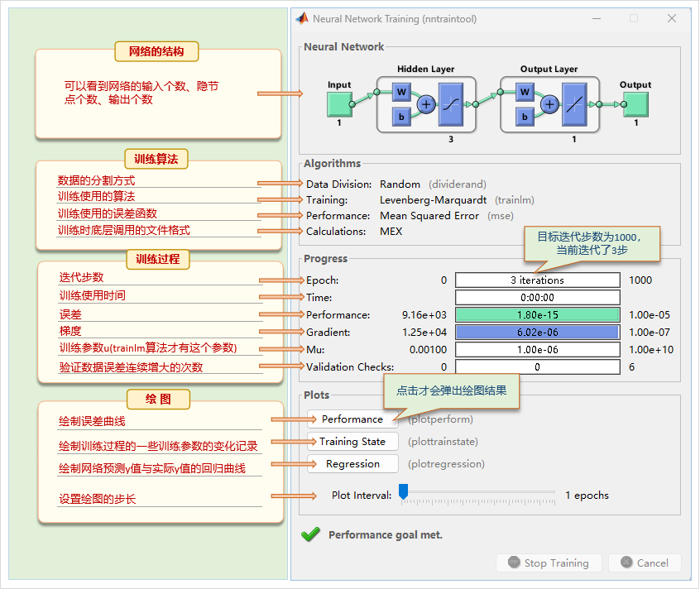
Task: Click the Cancel button
Action: [x=645, y=563]
